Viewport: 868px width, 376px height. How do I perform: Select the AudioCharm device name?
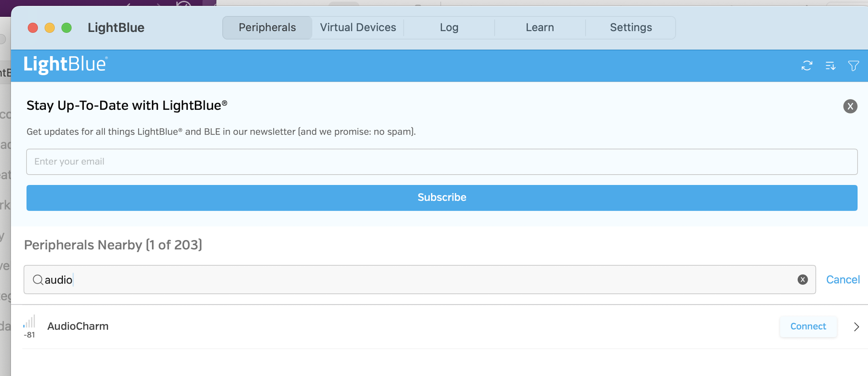[x=78, y=326]
